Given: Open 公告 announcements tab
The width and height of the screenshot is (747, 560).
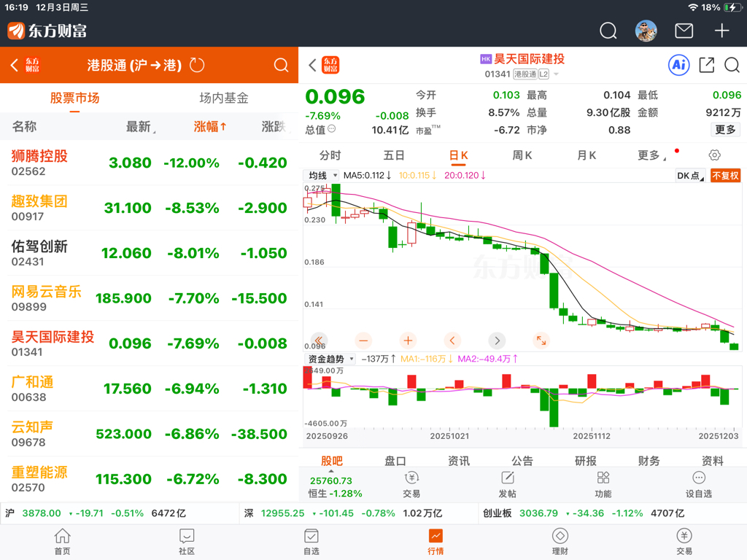Looking at the screenshot, I should [522, 461].
